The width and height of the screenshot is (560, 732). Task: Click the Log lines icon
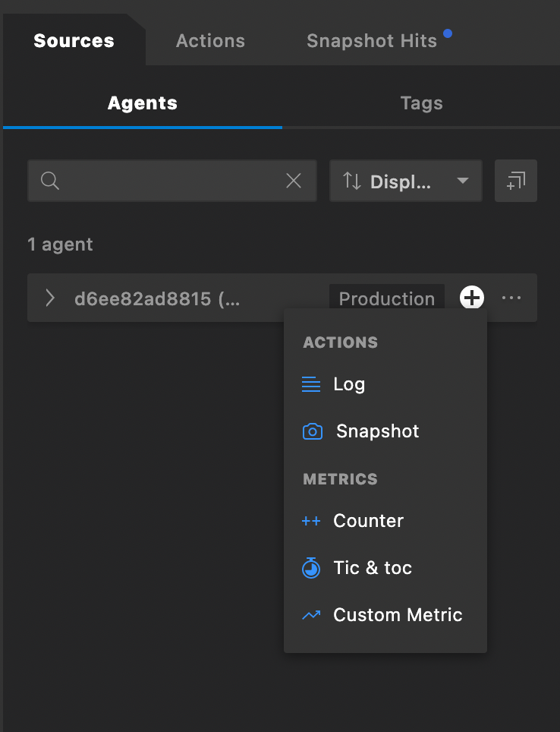click(x=311, y=384)
